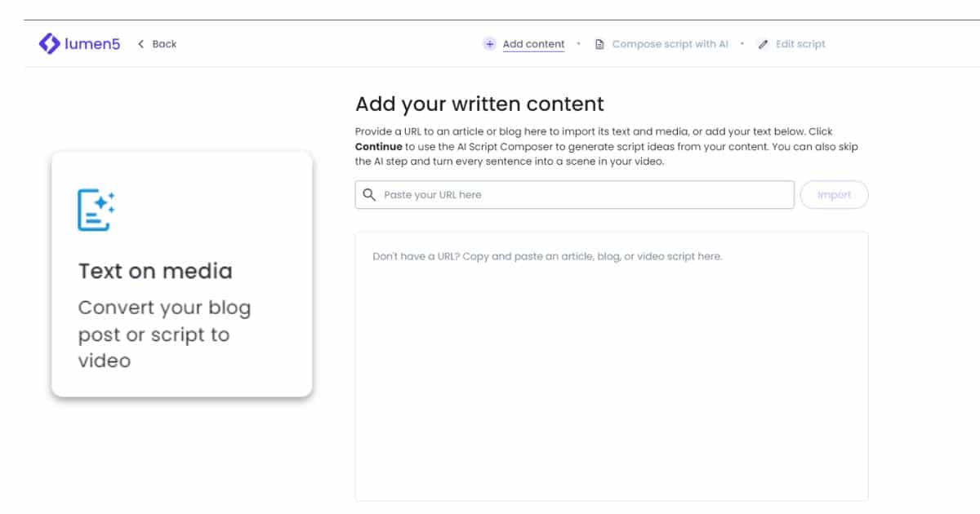
Task: Focus the Paste your URL here field
Action: tap(572, 194)
